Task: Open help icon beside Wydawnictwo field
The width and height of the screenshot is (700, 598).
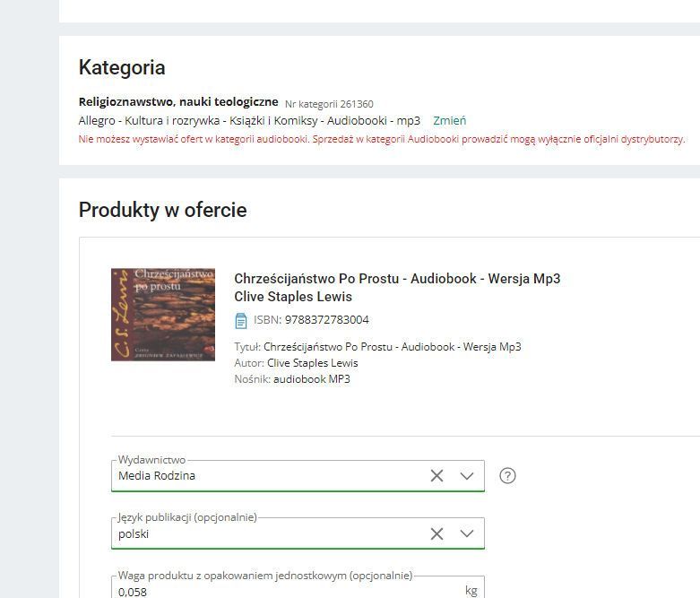Action: pos(507,476)
